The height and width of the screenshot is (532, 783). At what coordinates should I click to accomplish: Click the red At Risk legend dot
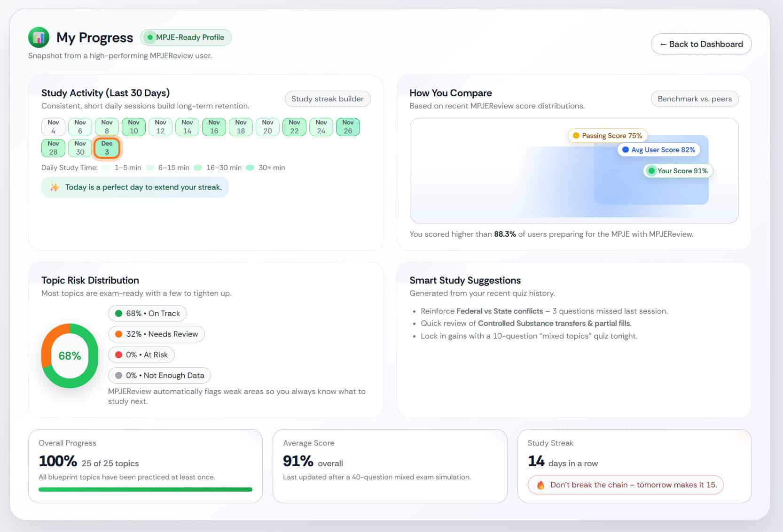118,355
